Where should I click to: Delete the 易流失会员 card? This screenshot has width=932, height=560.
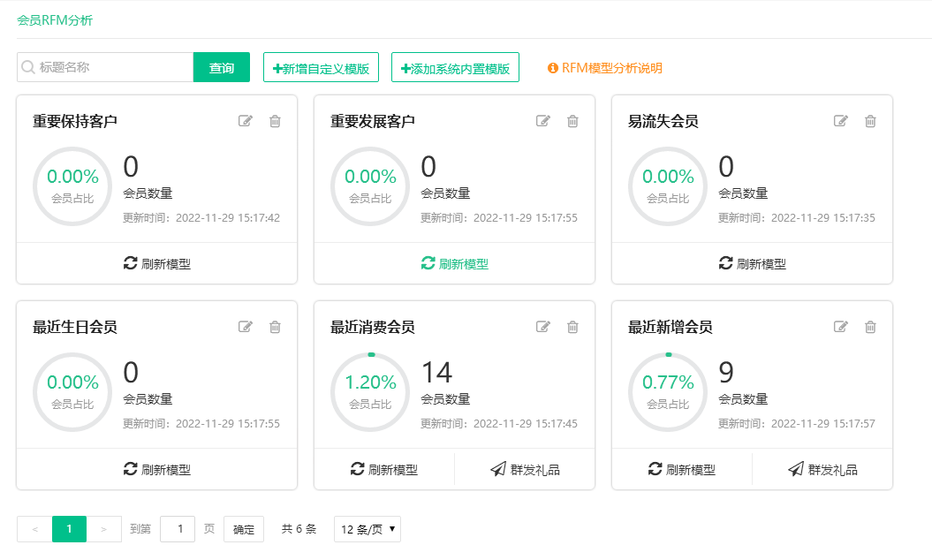870,121
